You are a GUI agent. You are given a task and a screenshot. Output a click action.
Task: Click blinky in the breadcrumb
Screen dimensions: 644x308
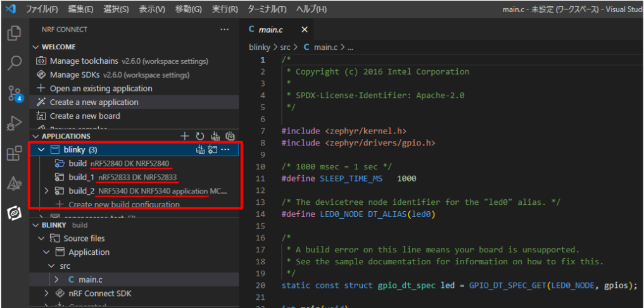click(x=260, y=47)
